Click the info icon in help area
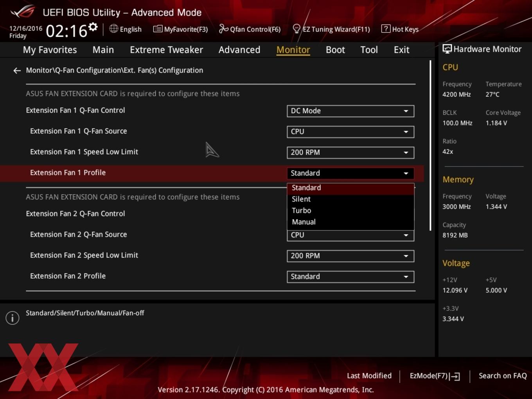 [13, 318]
